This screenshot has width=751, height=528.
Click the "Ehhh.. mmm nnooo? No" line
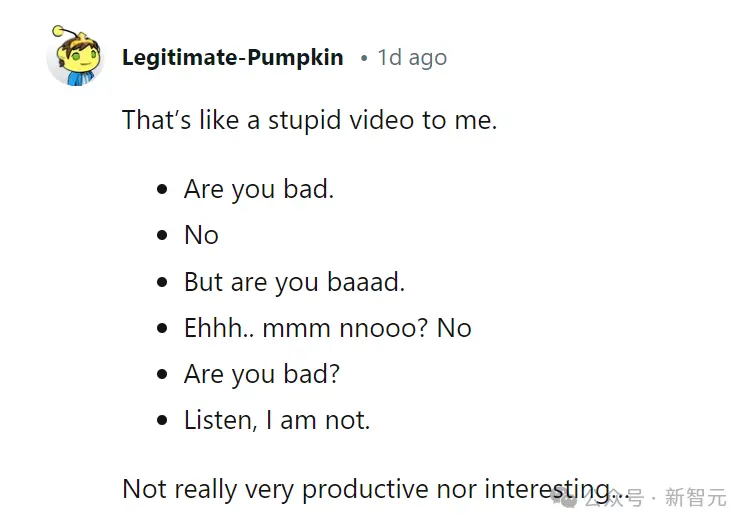click(328, 328)
